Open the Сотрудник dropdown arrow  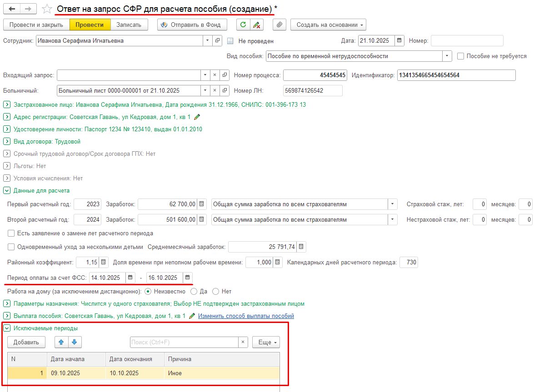(x=207, y=40)
